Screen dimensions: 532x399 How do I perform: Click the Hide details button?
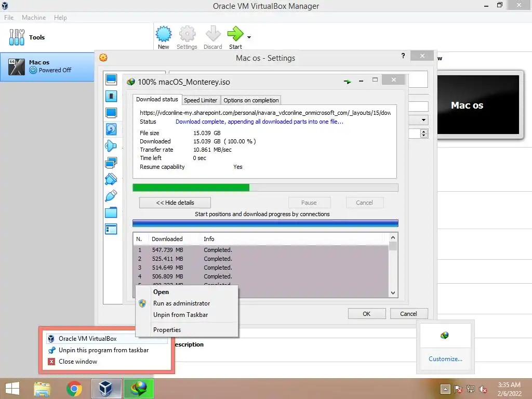pos(175,203)
